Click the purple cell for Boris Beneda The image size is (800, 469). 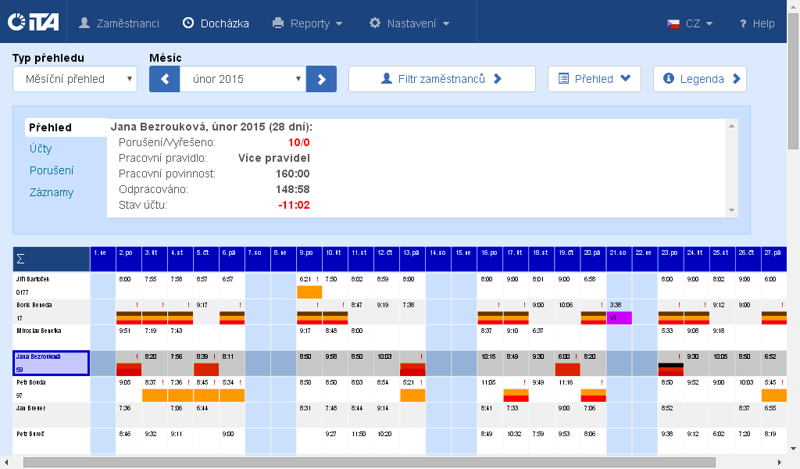pyautogui.click(x=619, y=317)
